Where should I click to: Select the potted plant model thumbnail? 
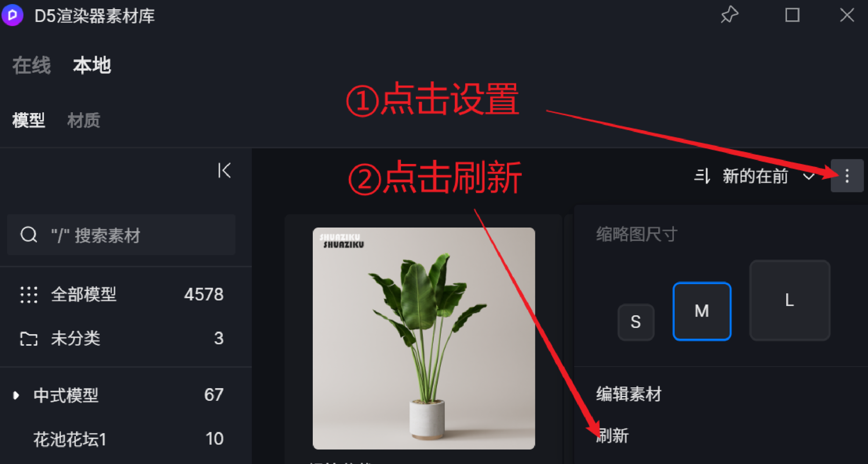(x=424, y=338)
